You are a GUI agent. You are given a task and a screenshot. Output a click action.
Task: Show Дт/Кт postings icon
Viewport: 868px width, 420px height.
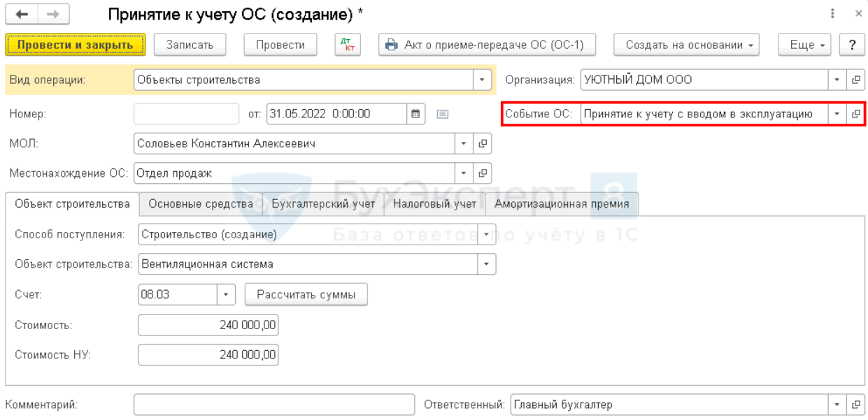pyautogui.click(x=346, y=45)
